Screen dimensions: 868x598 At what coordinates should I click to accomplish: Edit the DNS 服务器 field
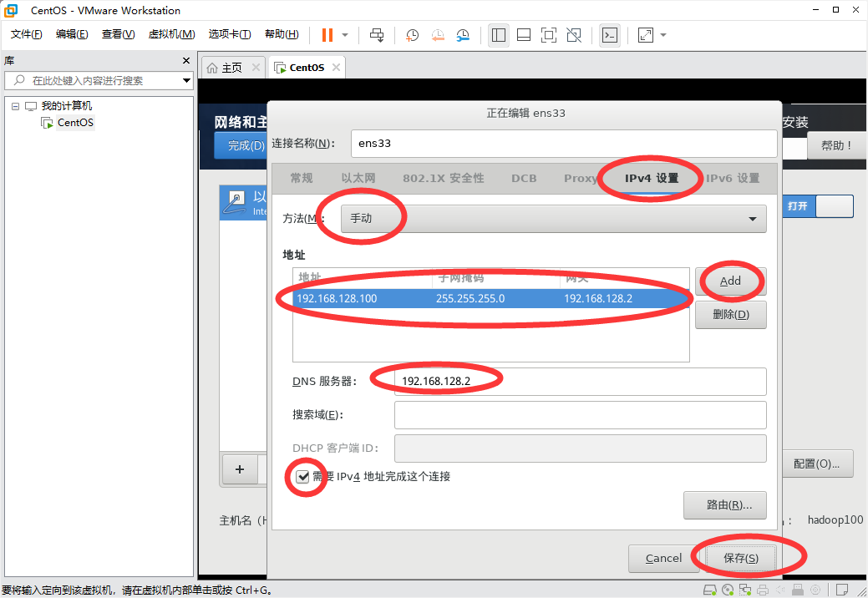[x=580, y=381]
